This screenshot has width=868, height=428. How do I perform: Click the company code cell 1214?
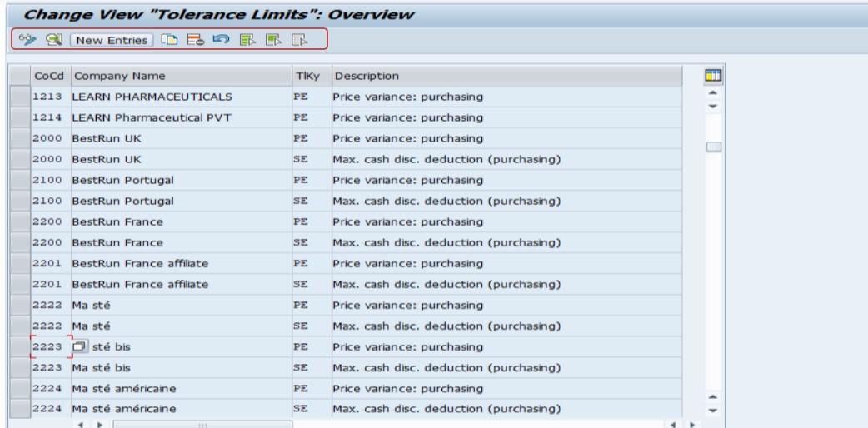pos(51,117)
